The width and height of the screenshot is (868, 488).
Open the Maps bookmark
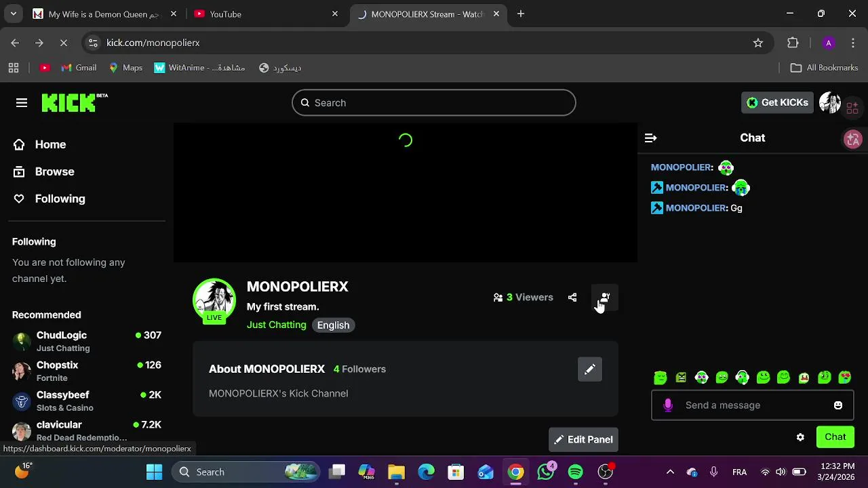coord(125,68)
